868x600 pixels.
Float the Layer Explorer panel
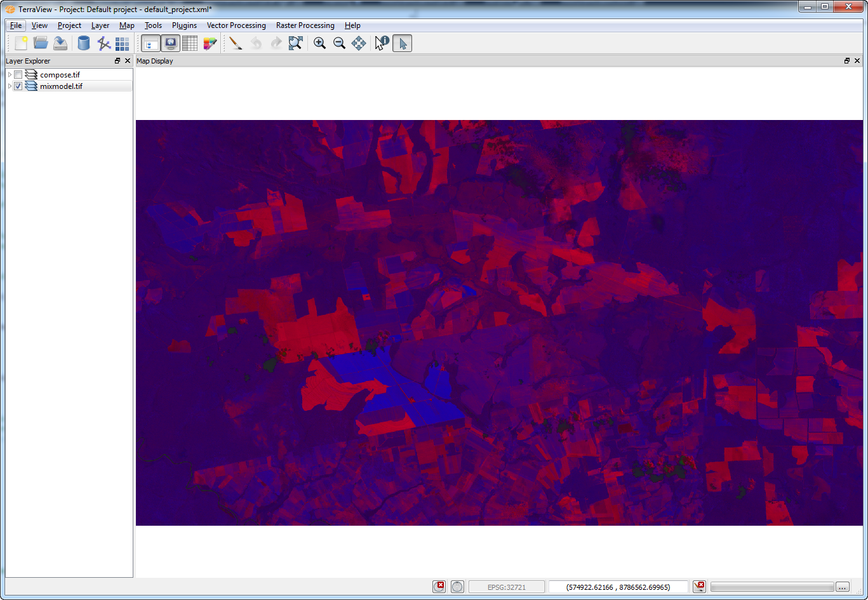pos(117,61)
